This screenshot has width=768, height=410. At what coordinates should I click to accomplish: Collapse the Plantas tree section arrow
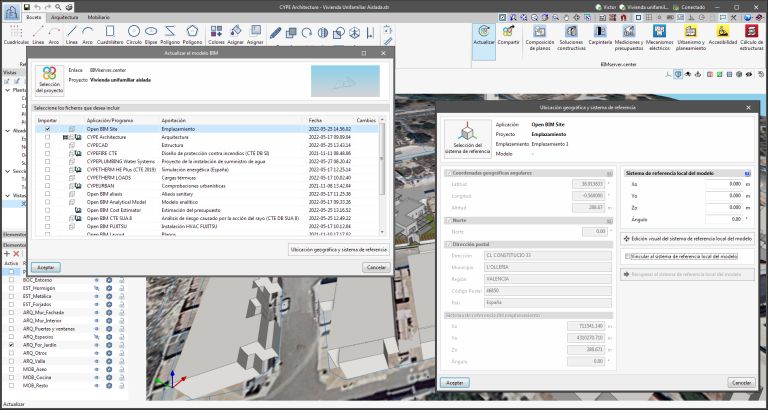(7, 90)
